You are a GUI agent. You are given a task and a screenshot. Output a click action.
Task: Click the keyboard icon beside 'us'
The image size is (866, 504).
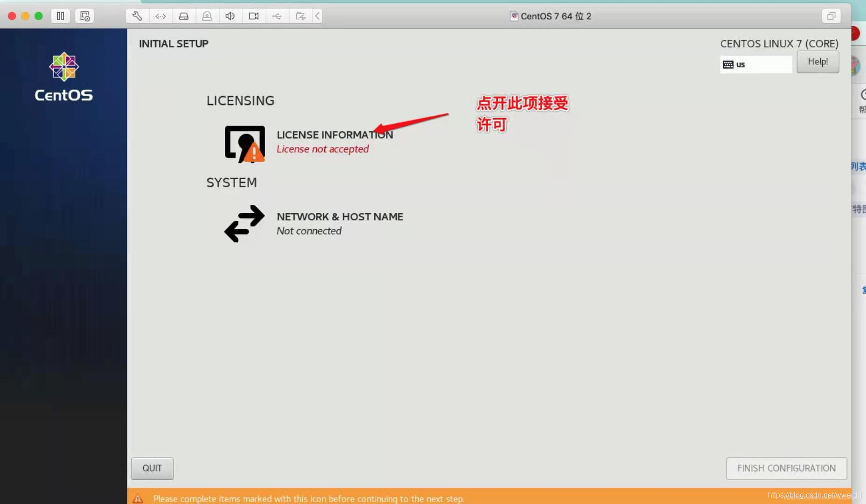(728, 64)
